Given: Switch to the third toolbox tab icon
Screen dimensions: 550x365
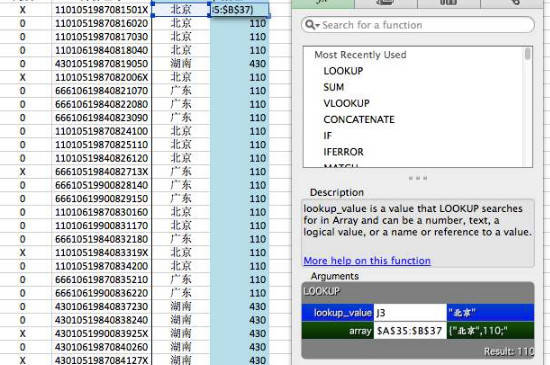Looking at the screenshot, I should (x=449, y=3).
